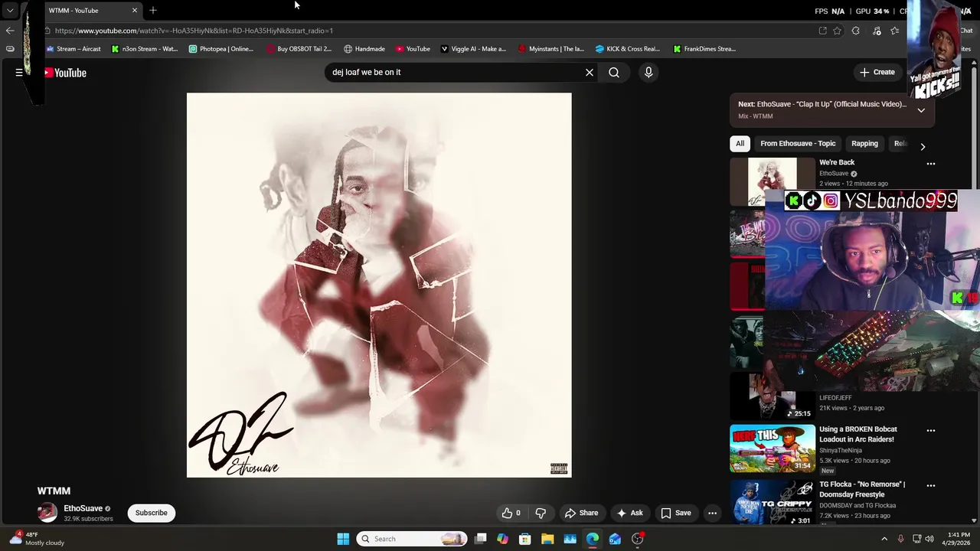Click the Create button
Screen dimensions: 980x551
pos(877,72)
